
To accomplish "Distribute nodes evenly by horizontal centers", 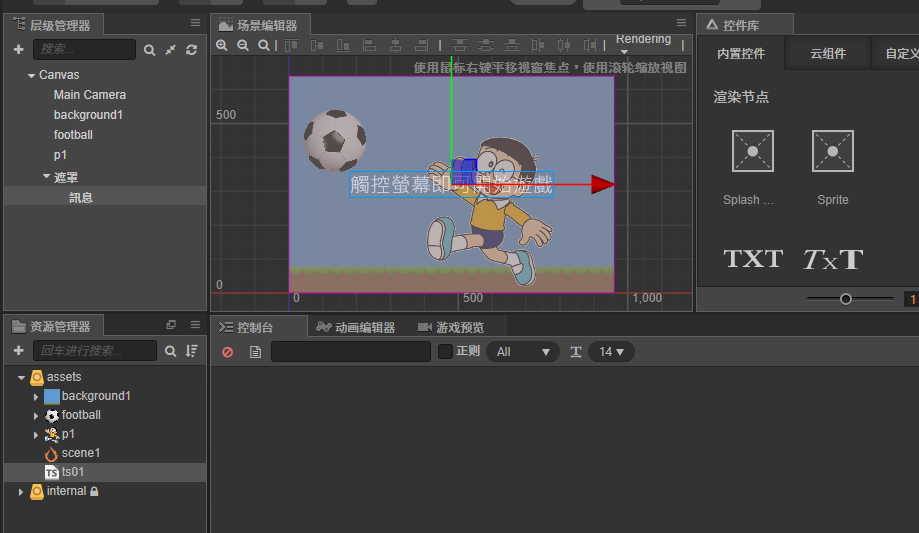I will [564, 45].
